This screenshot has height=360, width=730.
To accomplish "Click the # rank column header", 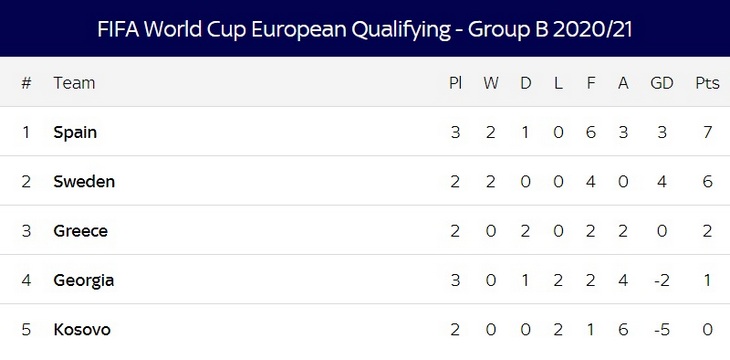I will tap(26, 83).
